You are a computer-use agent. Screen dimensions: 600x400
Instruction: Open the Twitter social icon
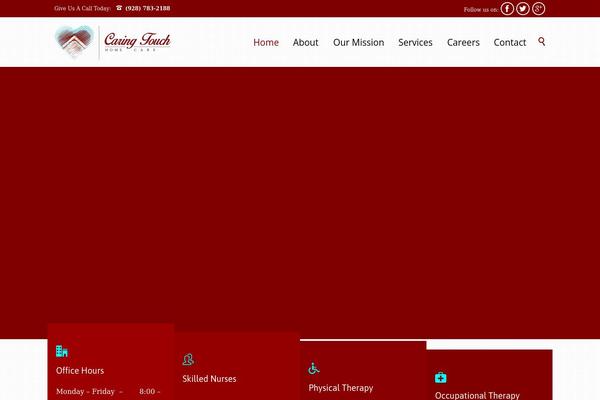523,8
